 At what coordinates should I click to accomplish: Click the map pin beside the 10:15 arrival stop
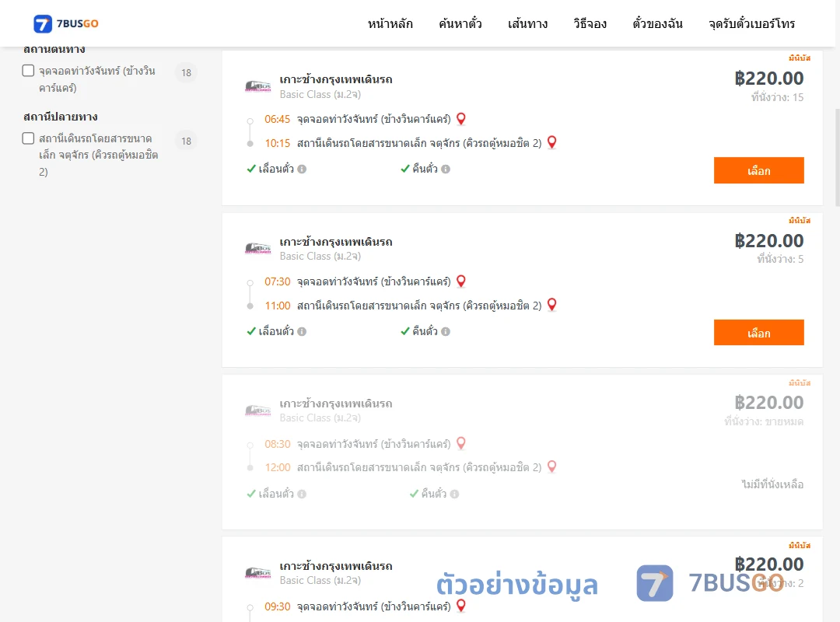point(551,142)
